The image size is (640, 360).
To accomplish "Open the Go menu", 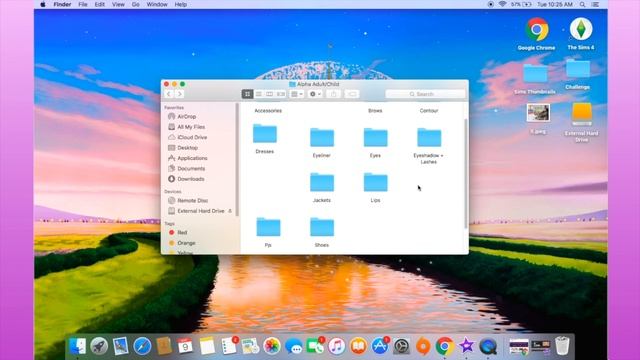I will [x=136, y=4].
